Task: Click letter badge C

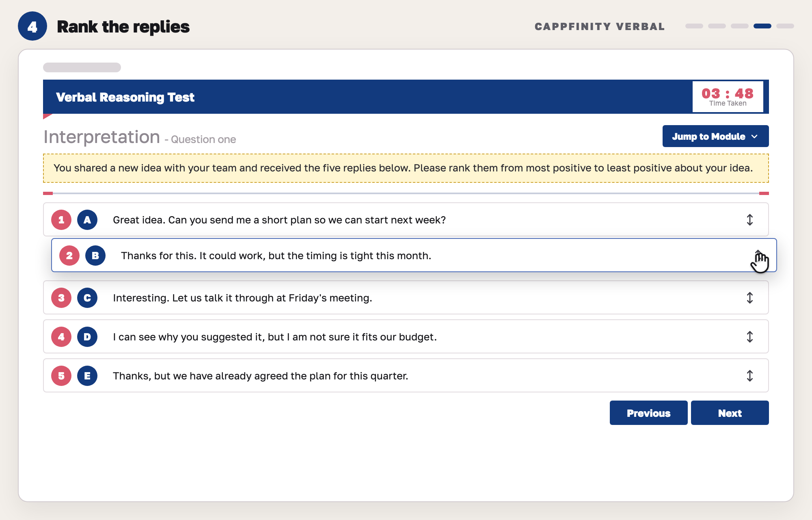Action: point(87,298)
